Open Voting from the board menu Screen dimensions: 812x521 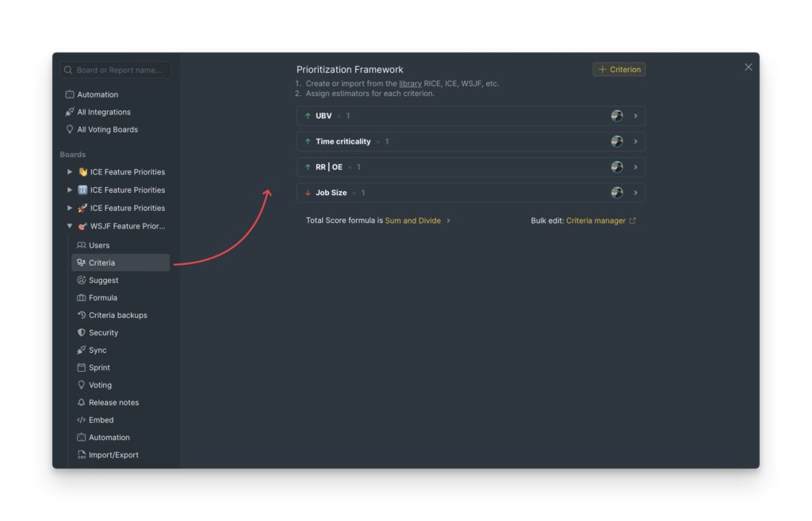[x=99, y=385]
